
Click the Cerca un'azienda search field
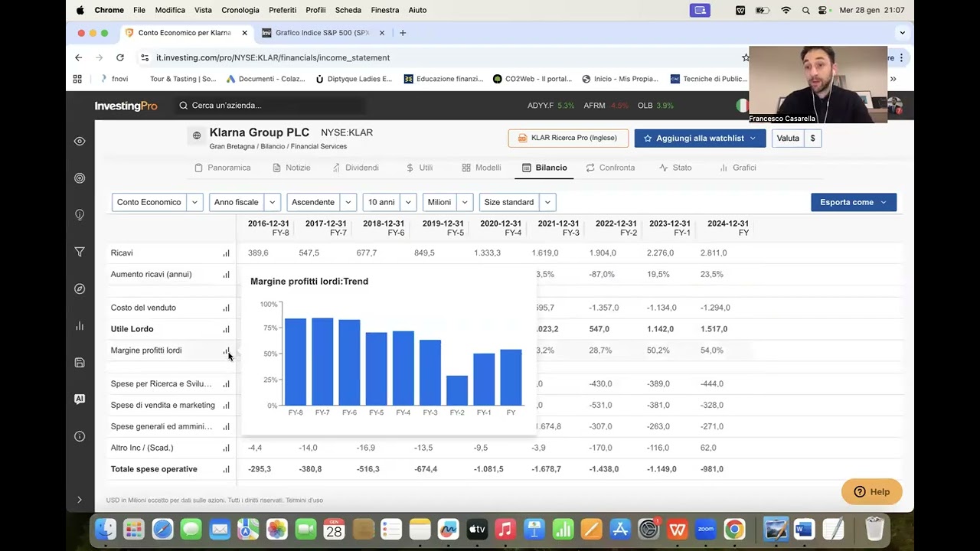coord(272,106)
